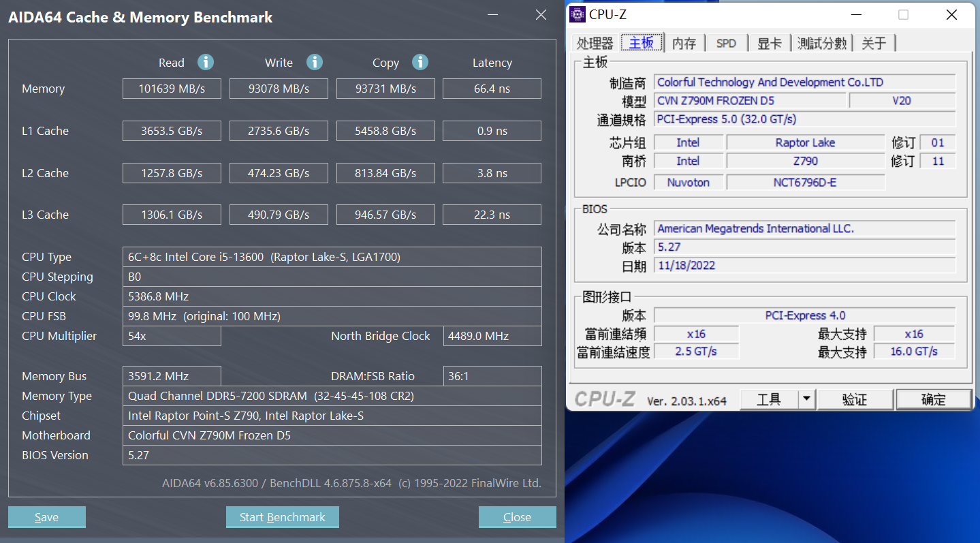Click the V20 revision field in CPU-Z

tap(902, 101)
